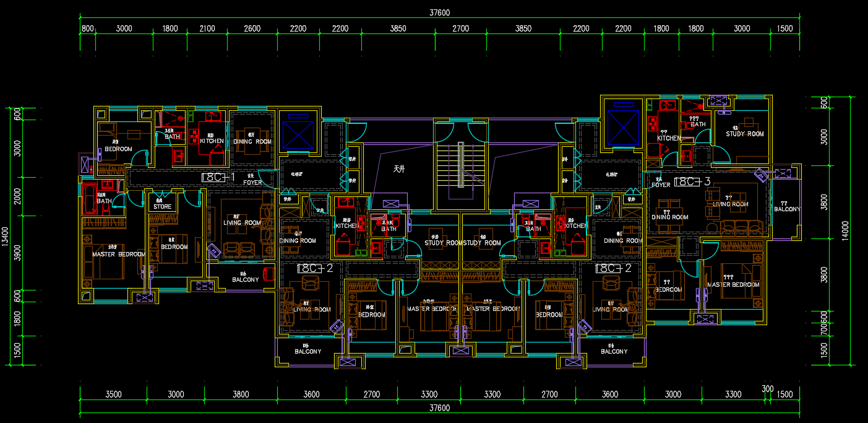Click BALCONY label in unit 18C-1
Image resolution: width=868 pixels, height=423 pixels.
tap(246, 280)
